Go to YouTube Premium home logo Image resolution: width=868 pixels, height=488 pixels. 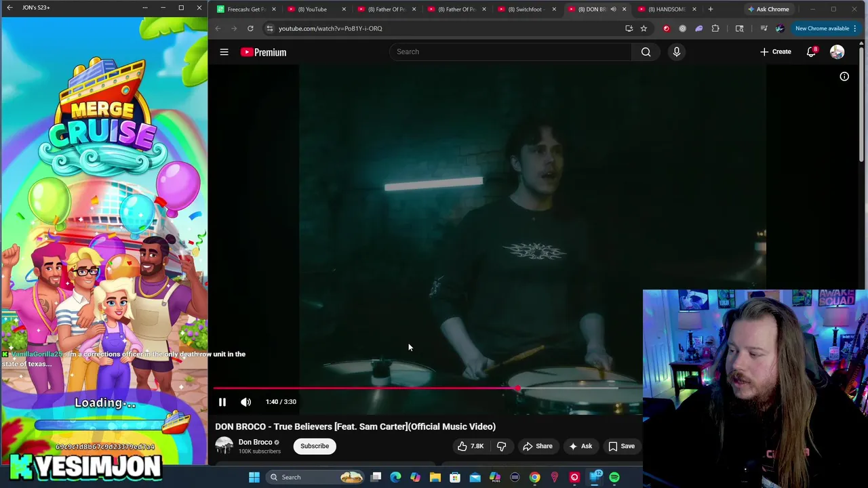tap(263, 52)
